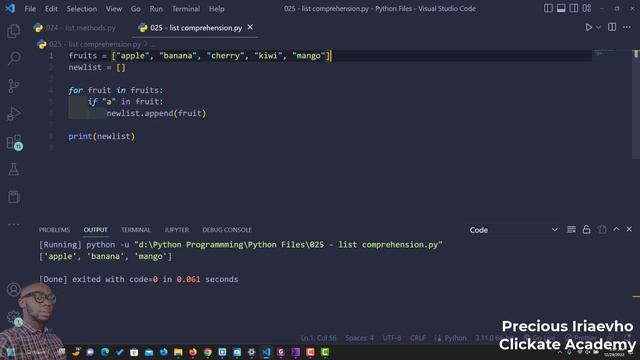Click the output result ['apple', 'banana', 'mango']
Image resolution: width=640 pixels, height=360 pixels.
click(x=105, y=256)
